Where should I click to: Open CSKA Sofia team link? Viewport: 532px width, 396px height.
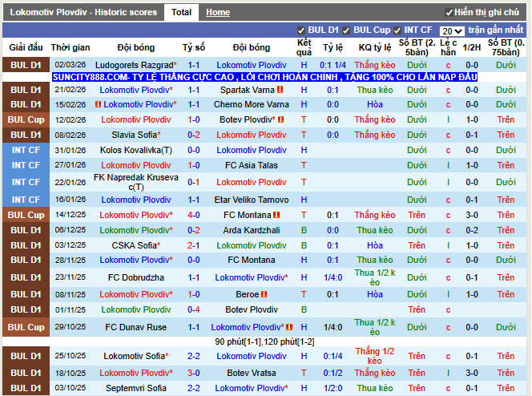135,245
